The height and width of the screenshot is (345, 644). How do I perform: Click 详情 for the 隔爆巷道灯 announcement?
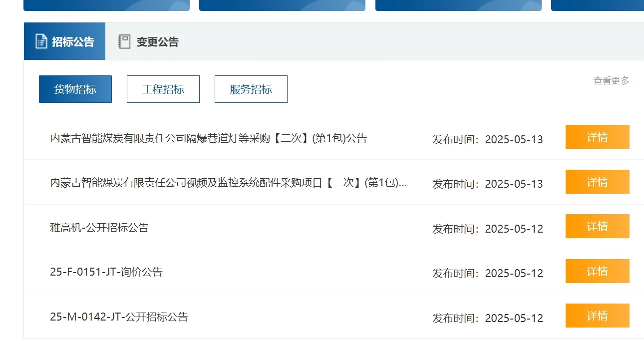coord(597,137)
